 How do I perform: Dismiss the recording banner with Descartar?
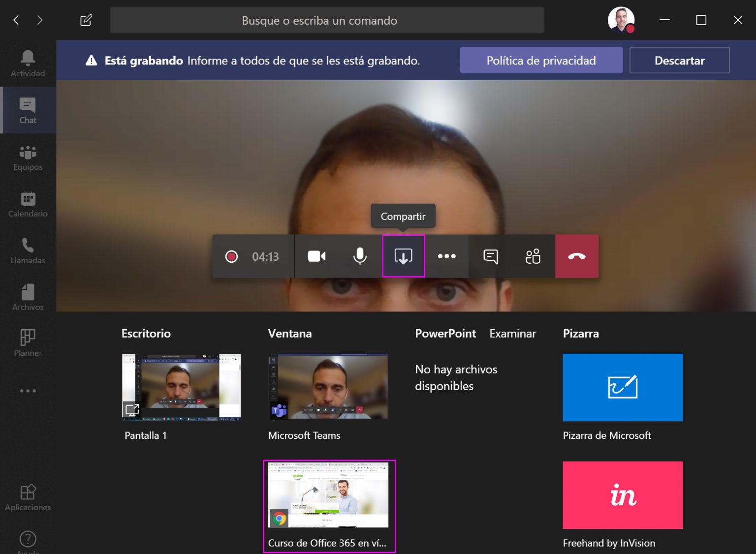coord(680,60)
